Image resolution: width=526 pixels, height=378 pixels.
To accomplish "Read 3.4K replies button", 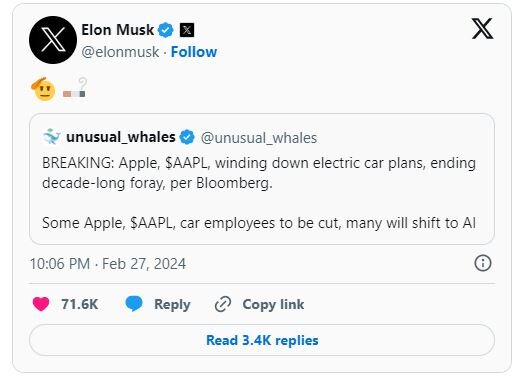I will 262,340.
